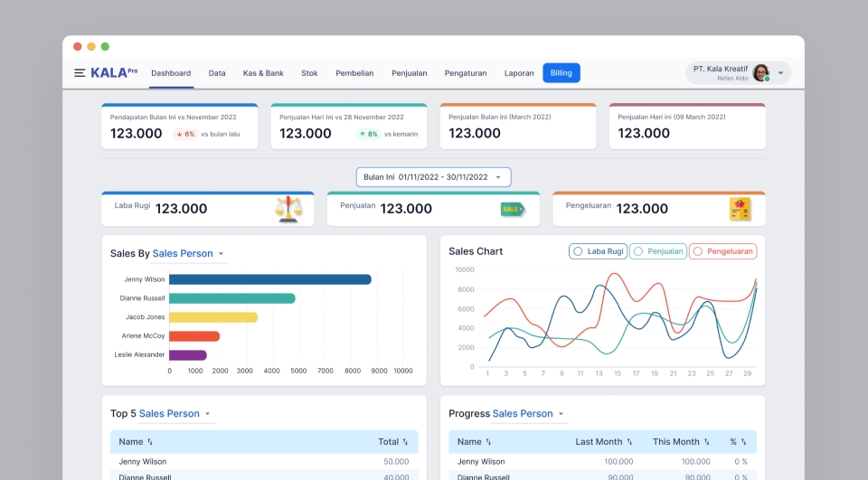Click the SALE tag icon in Penjualan card
The width and height of the screenshot is (868, 480).
512,210
